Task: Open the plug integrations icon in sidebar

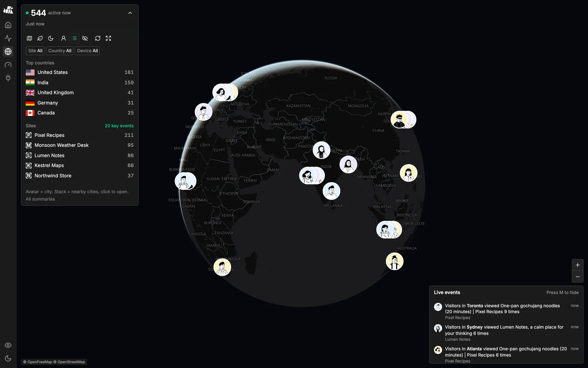Action: pyautogui.click(x=8, y=78)
